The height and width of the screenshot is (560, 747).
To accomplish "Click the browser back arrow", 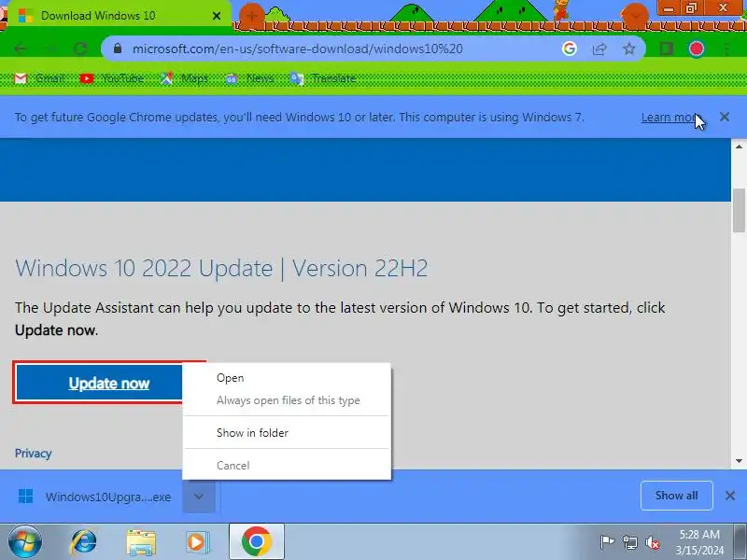I will click(x=21, y=49).
